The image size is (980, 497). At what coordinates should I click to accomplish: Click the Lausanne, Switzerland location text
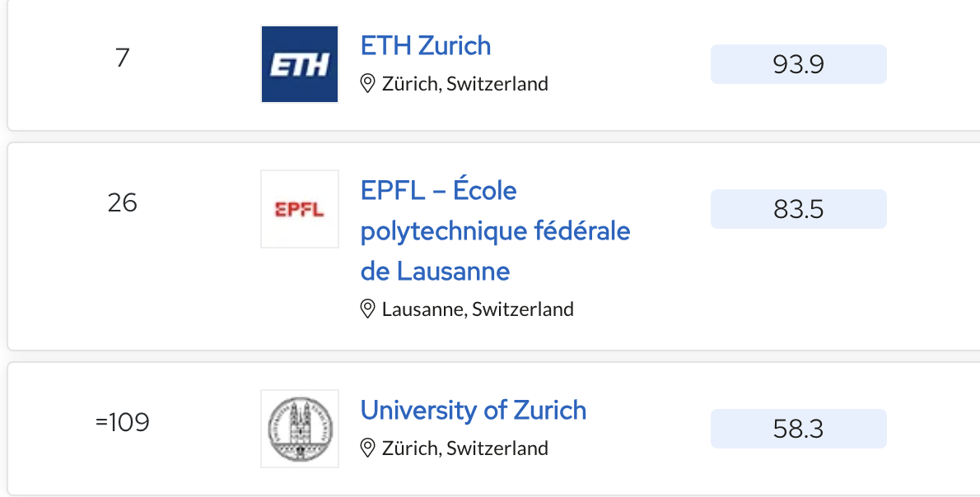tap(478, 309)
